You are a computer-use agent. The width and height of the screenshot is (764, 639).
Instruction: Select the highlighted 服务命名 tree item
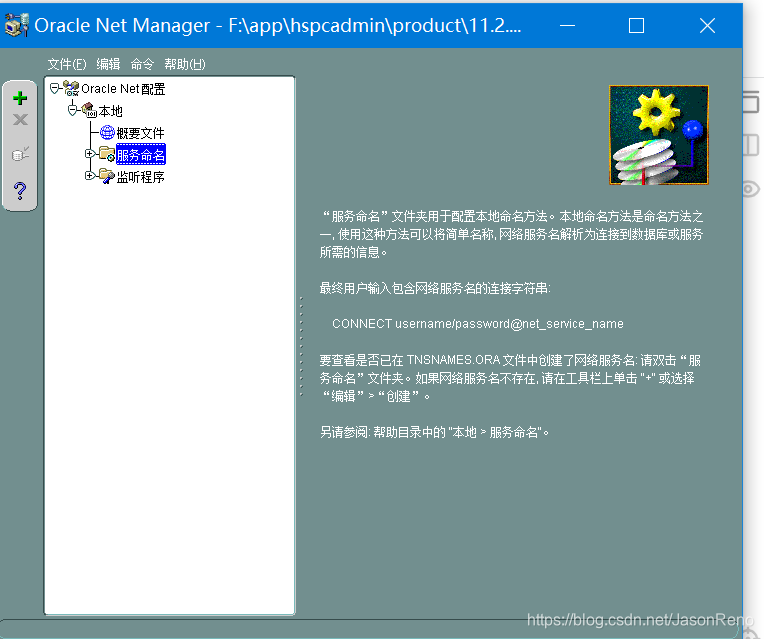(141, 155)
